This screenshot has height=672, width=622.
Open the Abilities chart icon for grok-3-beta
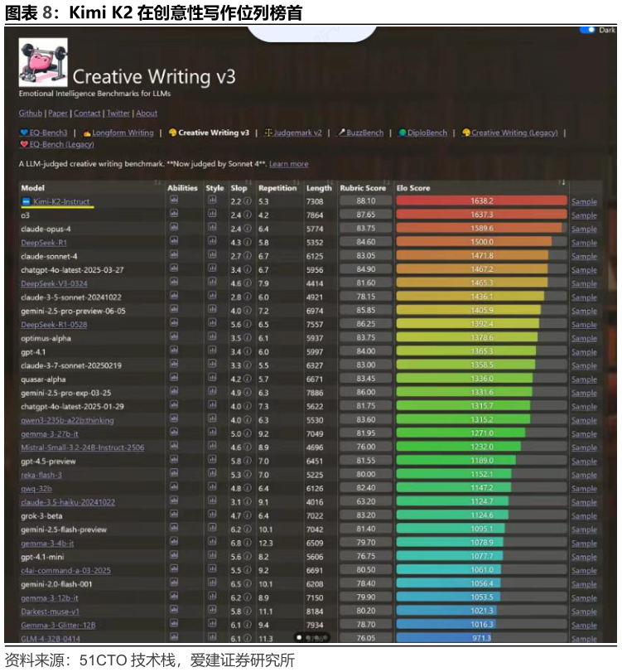click(175, 515)
